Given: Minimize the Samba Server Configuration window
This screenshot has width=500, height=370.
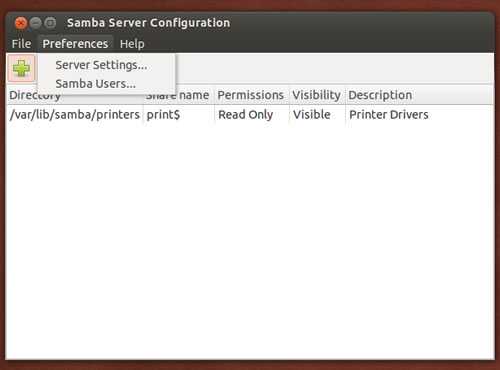Looking at the screenshot, I should pyautogui.click(x=35, y=23).
